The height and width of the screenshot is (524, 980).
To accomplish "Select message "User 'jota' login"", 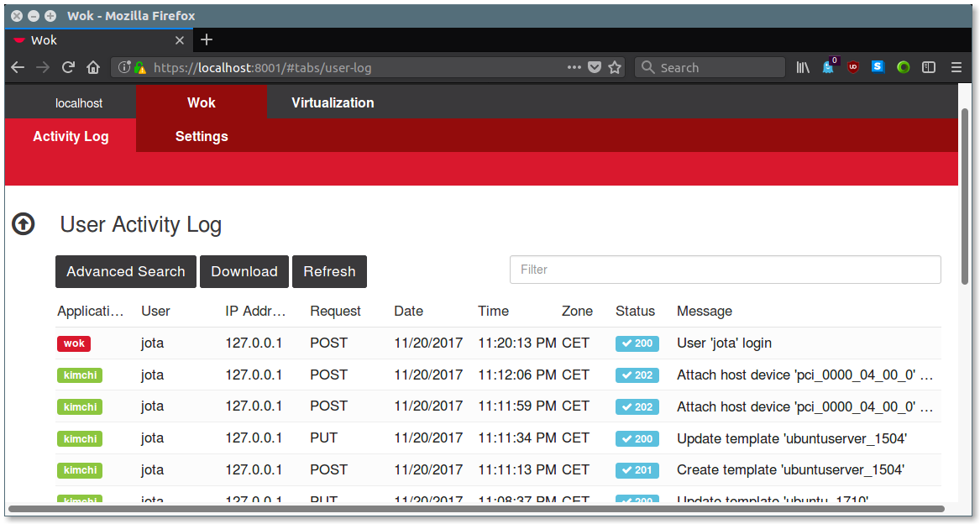I will (725, 343).
